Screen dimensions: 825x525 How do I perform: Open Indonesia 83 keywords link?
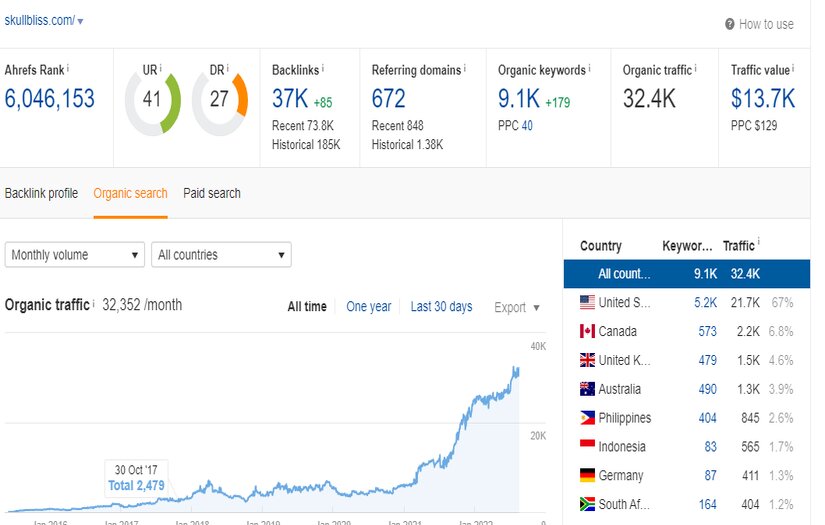click(x=710, y=447)
